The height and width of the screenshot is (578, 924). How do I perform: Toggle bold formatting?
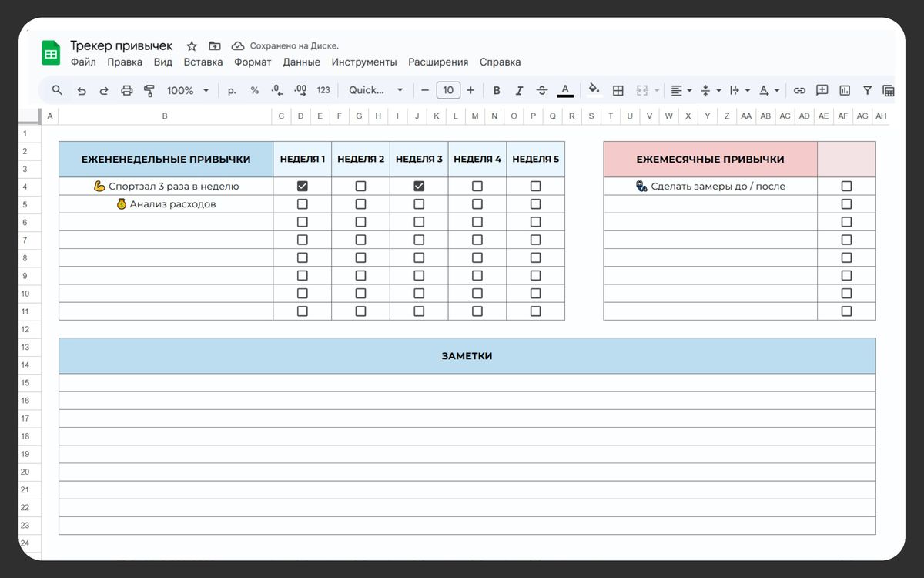[x=497, y=91]
